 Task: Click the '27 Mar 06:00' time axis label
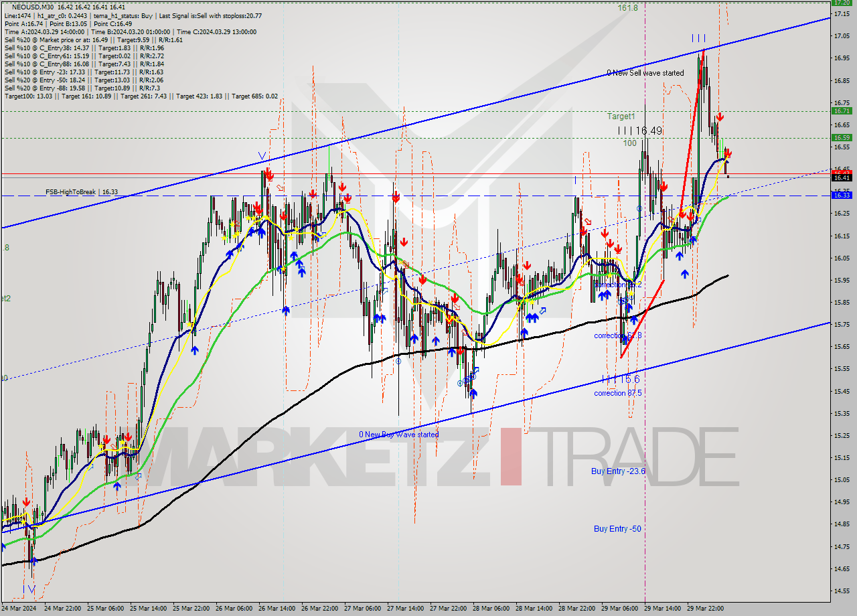[364, 609]
